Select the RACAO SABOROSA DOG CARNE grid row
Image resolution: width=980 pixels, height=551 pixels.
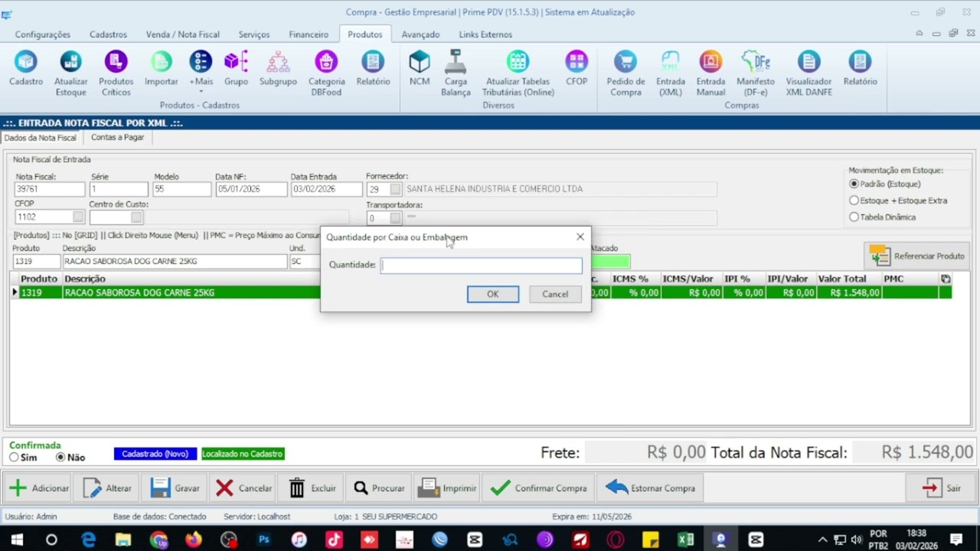pos(481,292)
